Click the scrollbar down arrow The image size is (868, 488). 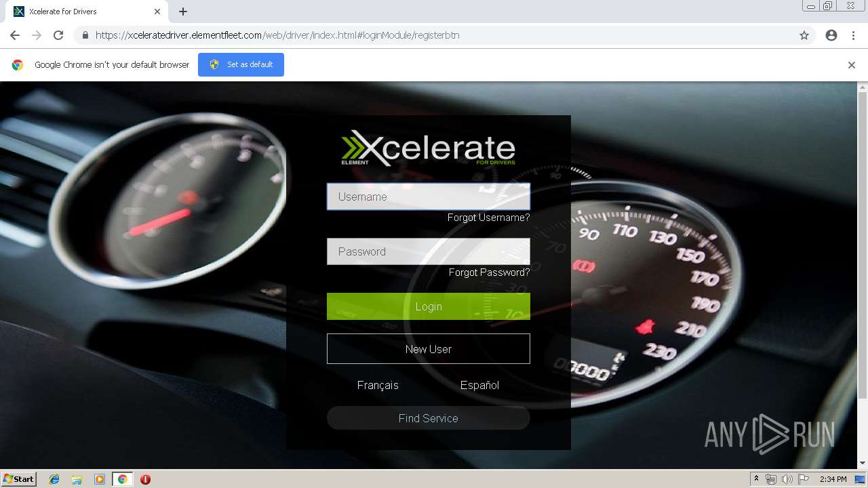[863, 464]
